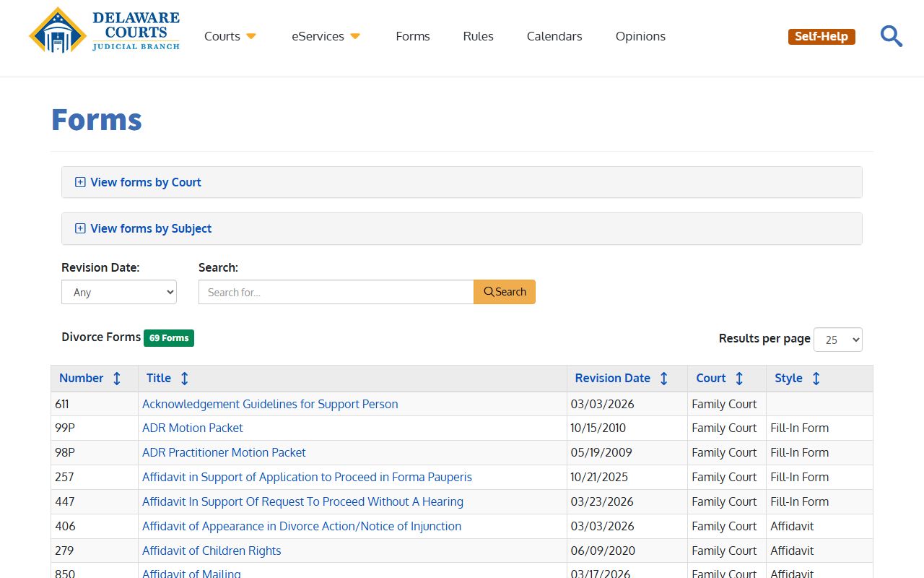
Task: Click the Number column header text
Action: coord(81,378)
